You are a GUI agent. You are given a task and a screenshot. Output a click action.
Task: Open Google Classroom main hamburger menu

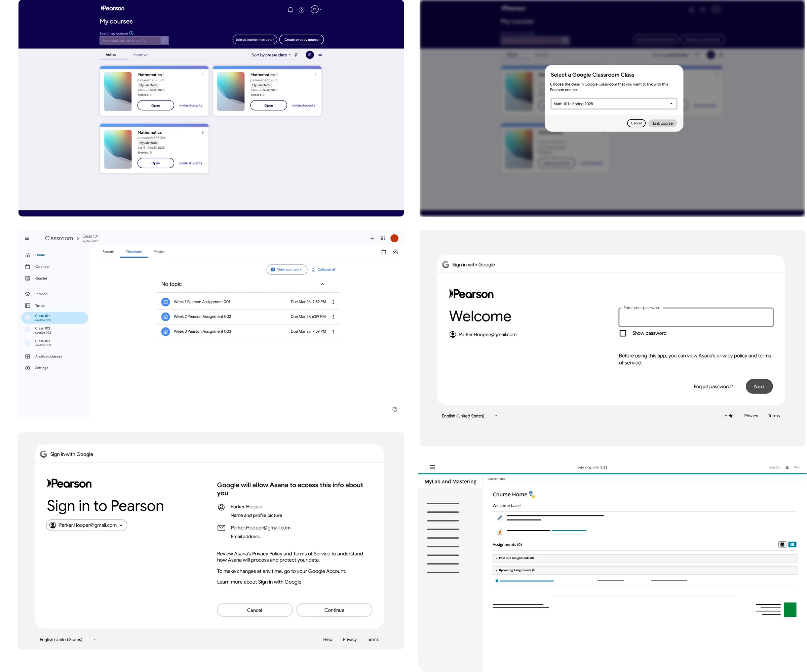coord(27,239)
